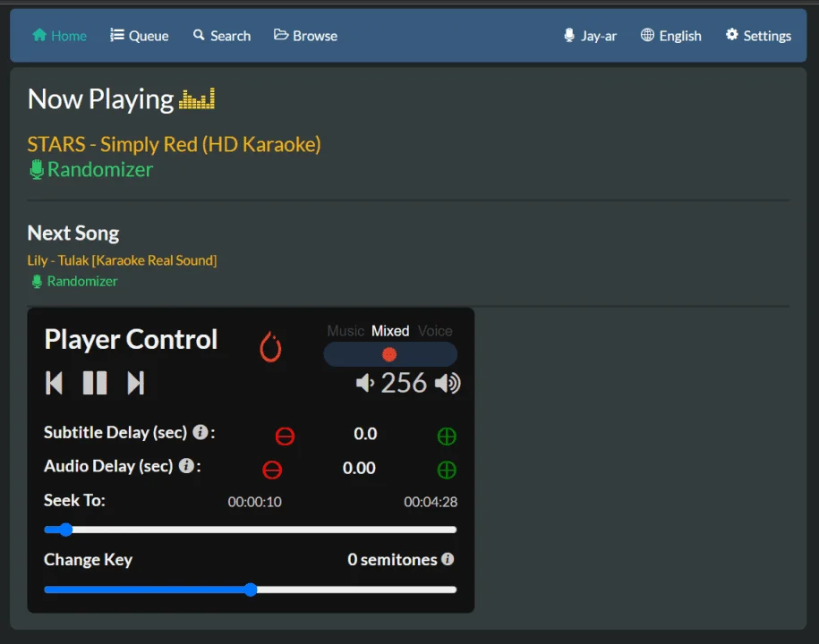Open the Browse page

pos(305,36)
